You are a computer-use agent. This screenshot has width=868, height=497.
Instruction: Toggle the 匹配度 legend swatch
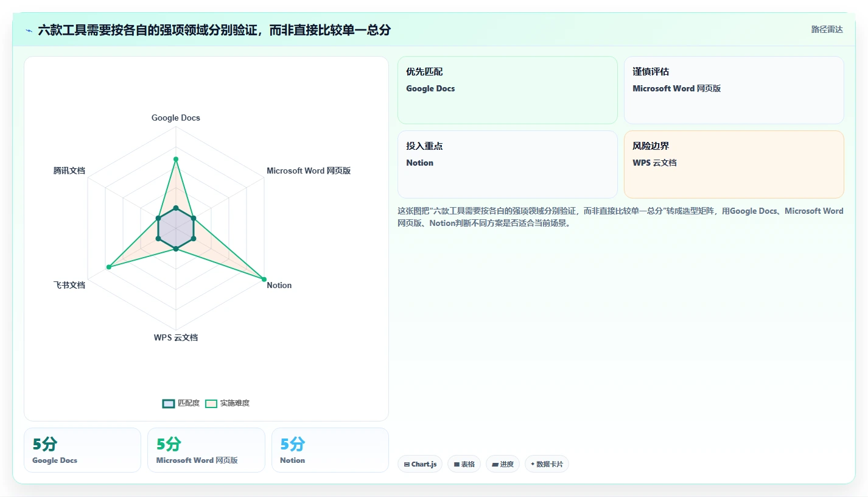(169, 403)
